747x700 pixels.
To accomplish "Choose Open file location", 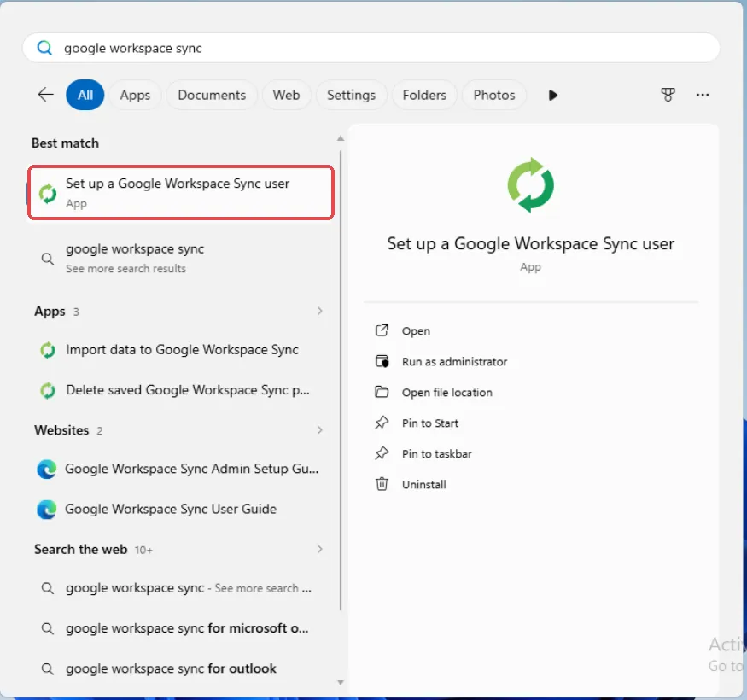I will point(446,392).
